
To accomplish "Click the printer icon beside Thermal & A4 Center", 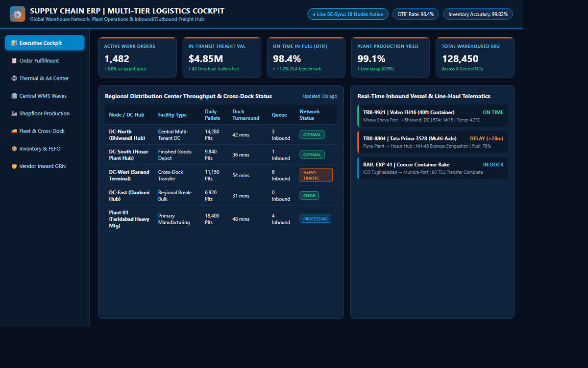I will [x=14, y=79].
